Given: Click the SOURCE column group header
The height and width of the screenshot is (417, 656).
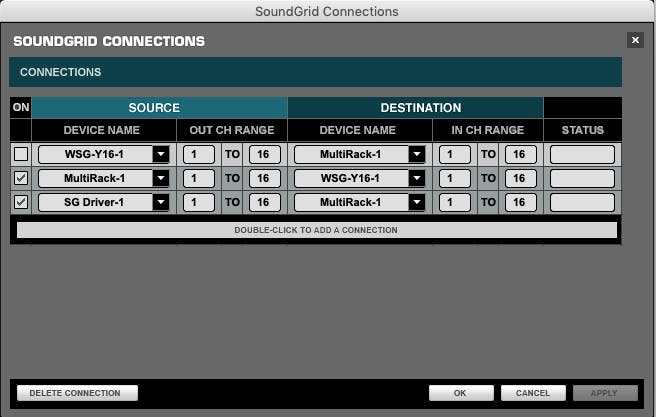Looking at the screenshot, I should tap(159, 108).
